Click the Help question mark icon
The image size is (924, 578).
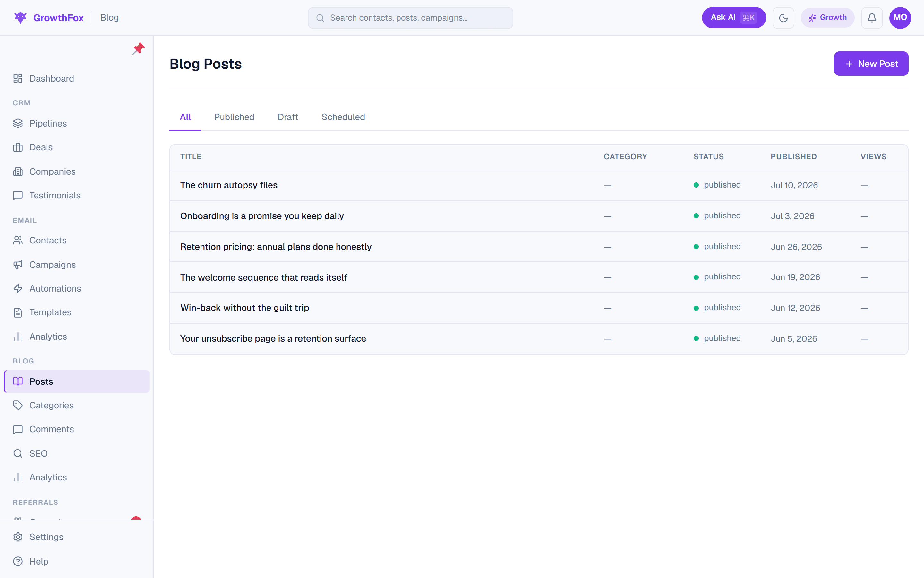coord(18,562)
